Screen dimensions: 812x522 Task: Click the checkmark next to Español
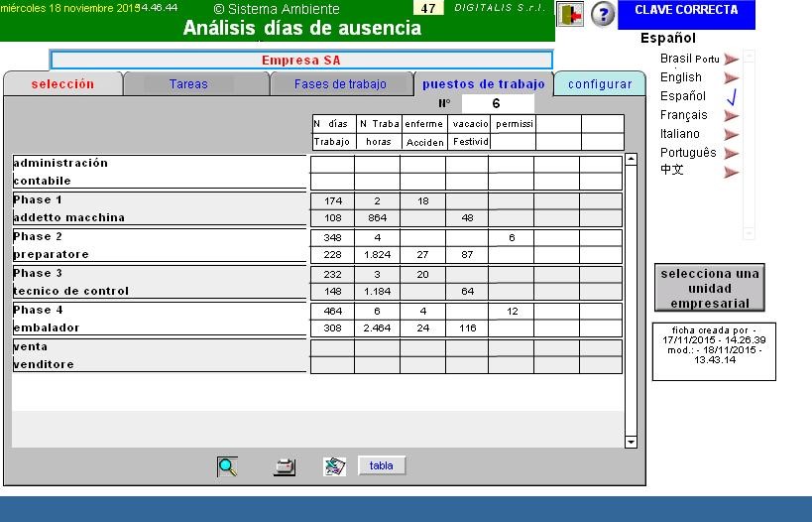[x=732, y=96]
